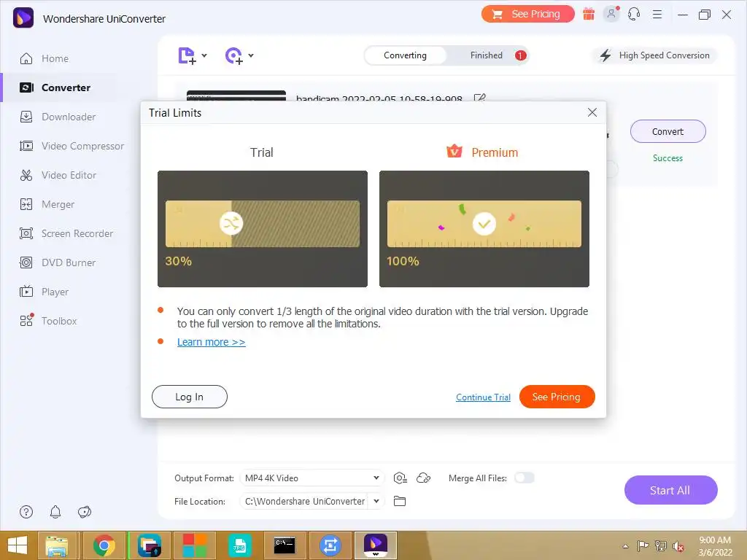Open the output folder icon
This screenshot has height=560, width=747.
400,501
